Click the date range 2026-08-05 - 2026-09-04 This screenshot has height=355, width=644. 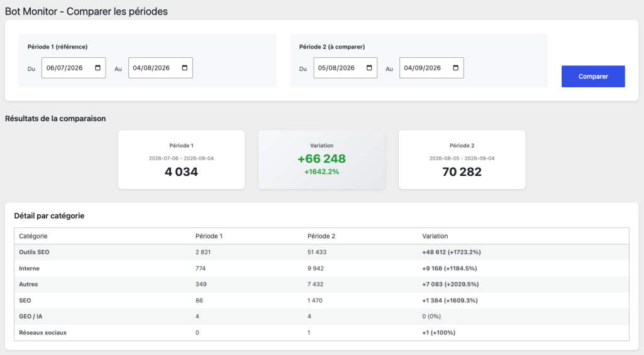pyautogui.click(x=462, y=158)
